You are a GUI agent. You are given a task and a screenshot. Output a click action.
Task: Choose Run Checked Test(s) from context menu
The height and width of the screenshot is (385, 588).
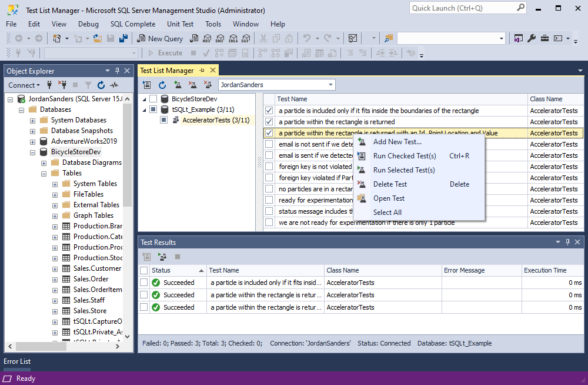[419, 156]
